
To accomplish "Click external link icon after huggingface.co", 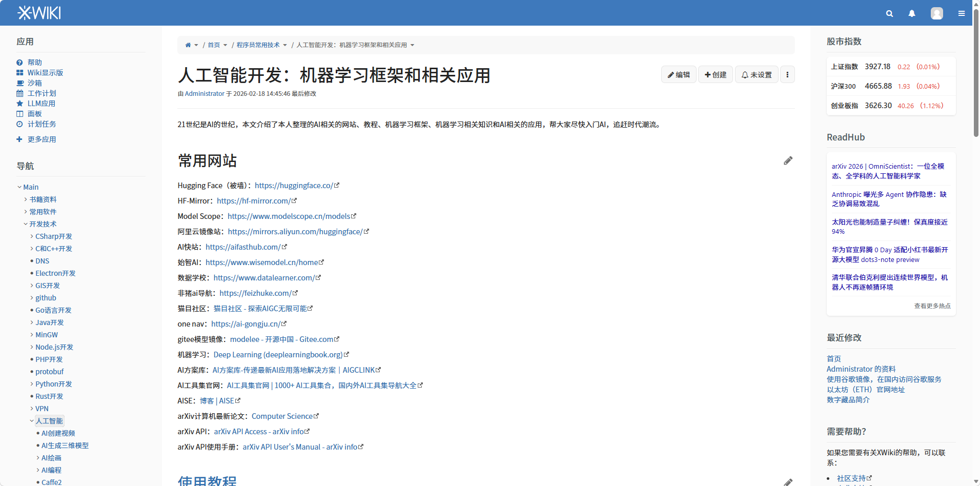I will point(337,186).
